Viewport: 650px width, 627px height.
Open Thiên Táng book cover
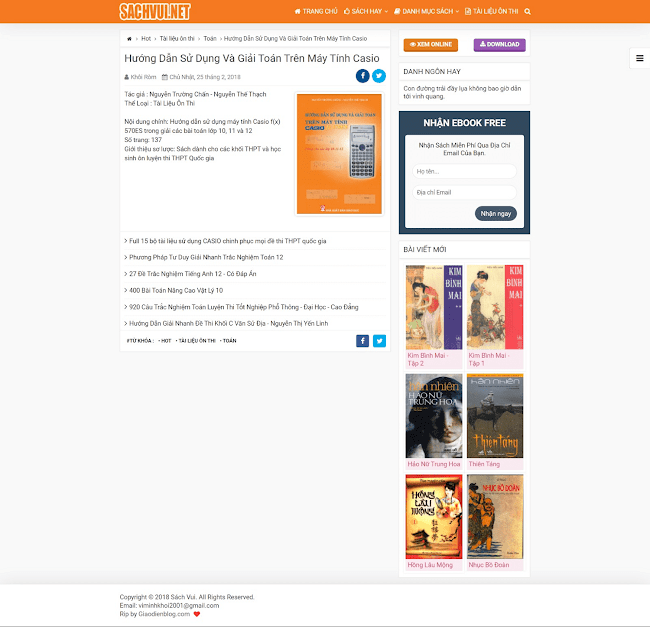495,416
